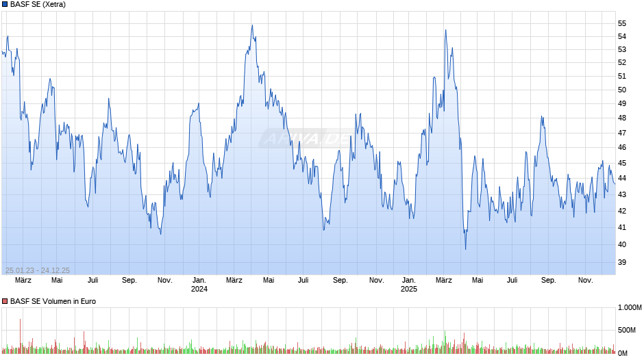644x360 pixels.
Task: Click the price axis label 50
Action: [x=622, y=90]
